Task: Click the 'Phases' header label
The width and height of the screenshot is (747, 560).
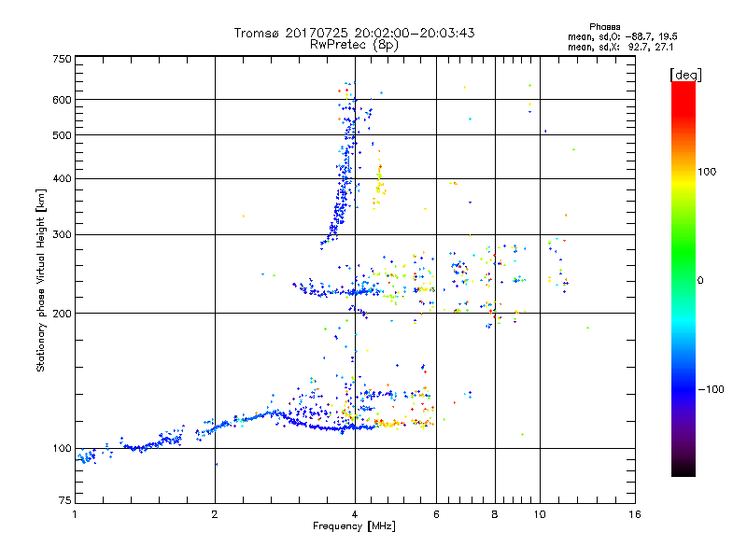Action: point(604,27)
